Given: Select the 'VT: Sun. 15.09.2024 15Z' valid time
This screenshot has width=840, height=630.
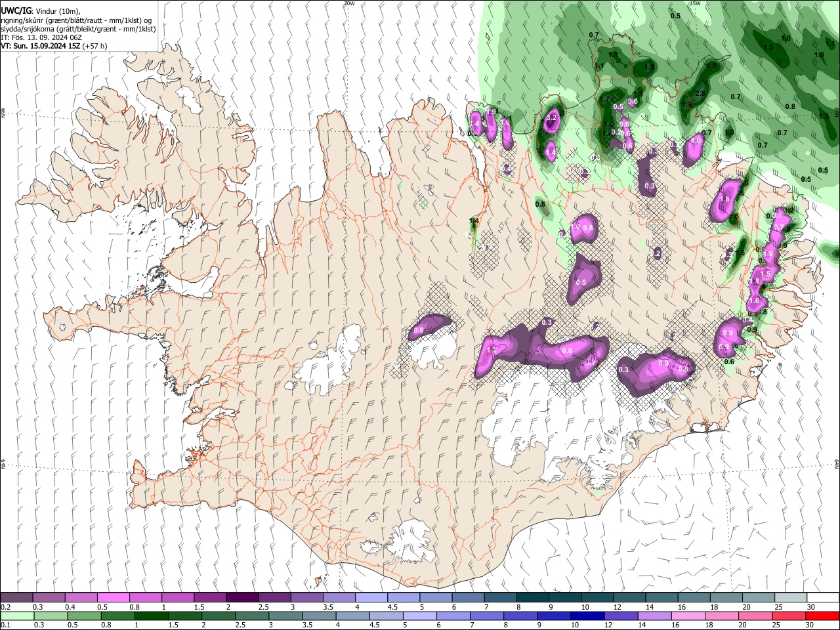Looking at the screenshot, I should pyautogui.click(x=41, y=46).
